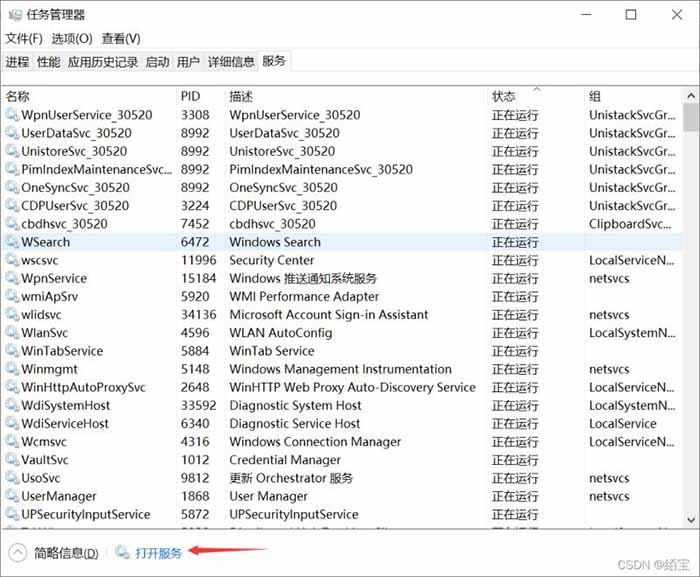
Task: Click PID 33592 of WdiSystemHost
Action: (198, 406)
